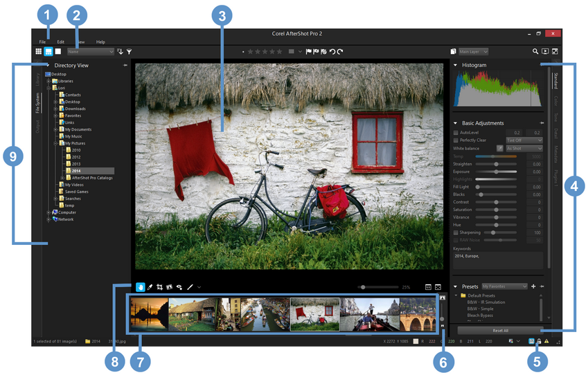Collapse the Histogram panel
This screenshot has height=375, width=588.
click(x=456, y=65)
